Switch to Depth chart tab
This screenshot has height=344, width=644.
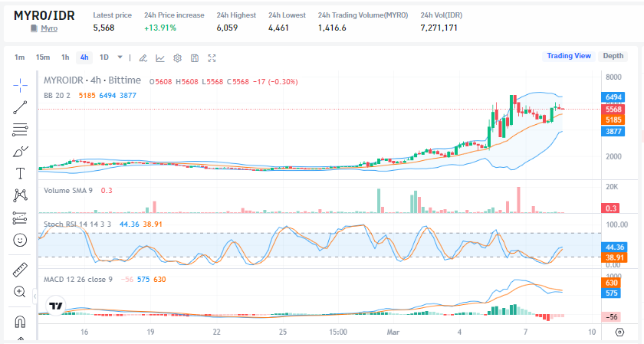pyautogui.click(x=613, y=56)
